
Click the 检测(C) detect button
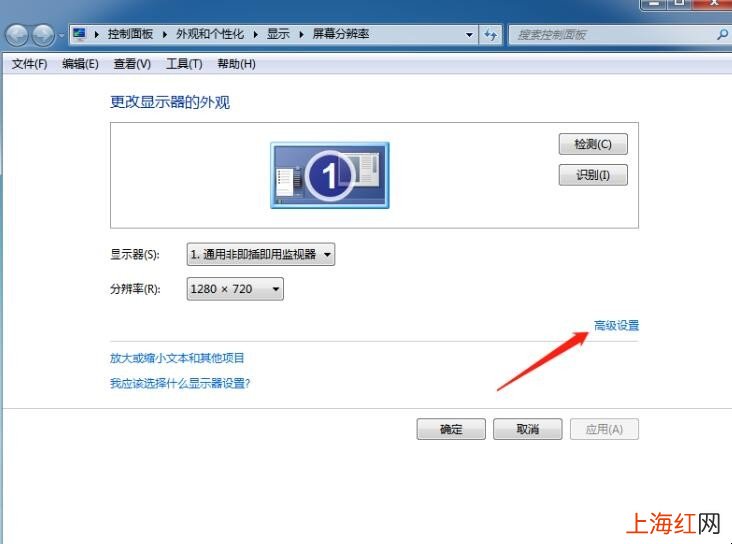(x=593, y=144)
